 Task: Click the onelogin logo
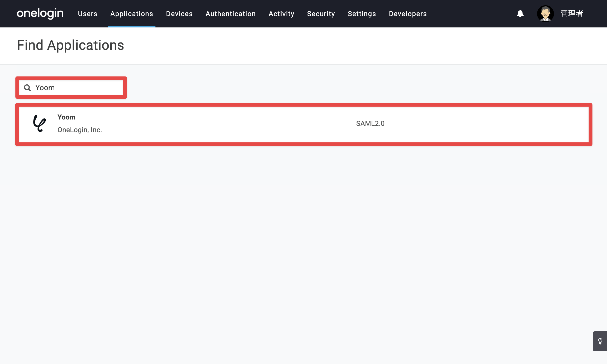click(x=40, y=13)
